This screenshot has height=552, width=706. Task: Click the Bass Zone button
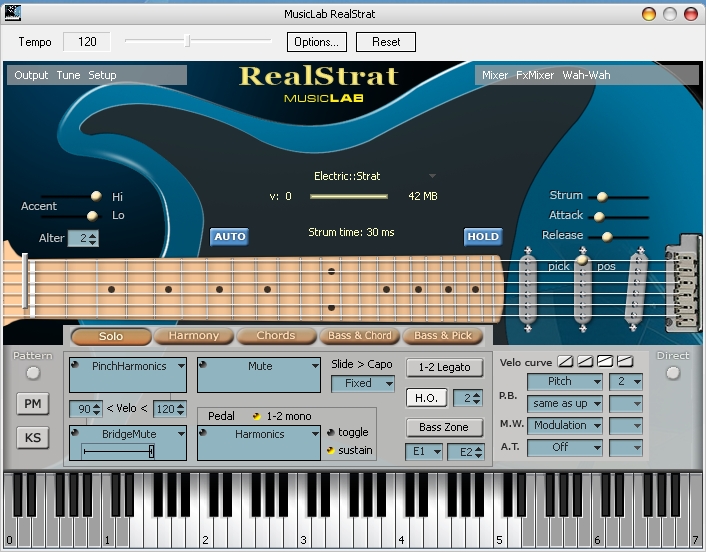point(444,427)
